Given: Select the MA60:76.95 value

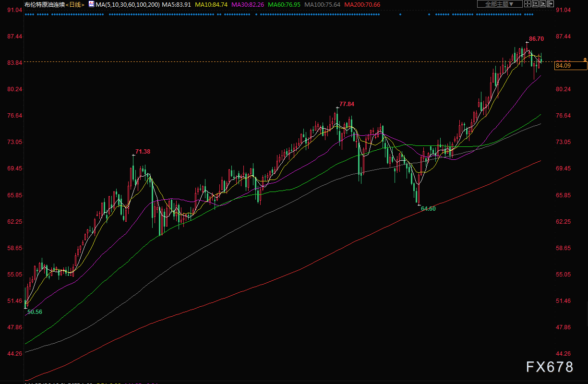Looking at the screenshot, I should click(x=284, y=4).
